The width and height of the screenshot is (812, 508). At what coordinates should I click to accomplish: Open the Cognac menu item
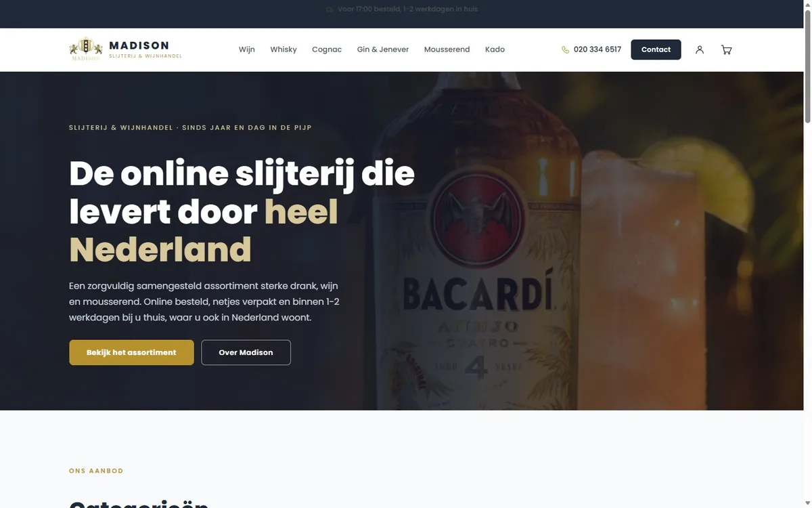pyautogui.click(x=327, y=49)
